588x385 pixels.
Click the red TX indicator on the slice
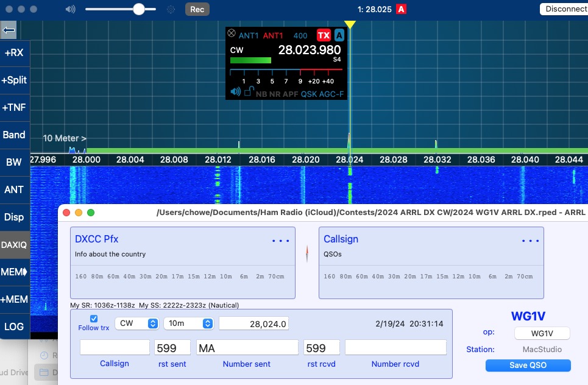(x=324, y=35)
